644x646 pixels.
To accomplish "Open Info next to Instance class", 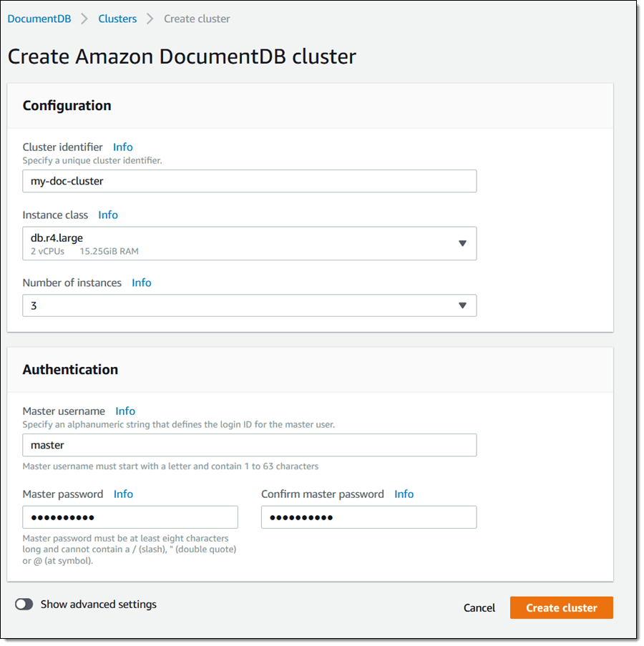I will click(x=108, y=215).
